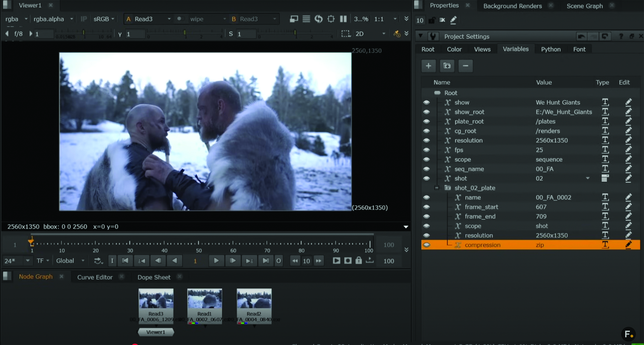Collapse Project Settings panel triangle
This screenshot has height=345, width=644.
[x=420, y=36]
